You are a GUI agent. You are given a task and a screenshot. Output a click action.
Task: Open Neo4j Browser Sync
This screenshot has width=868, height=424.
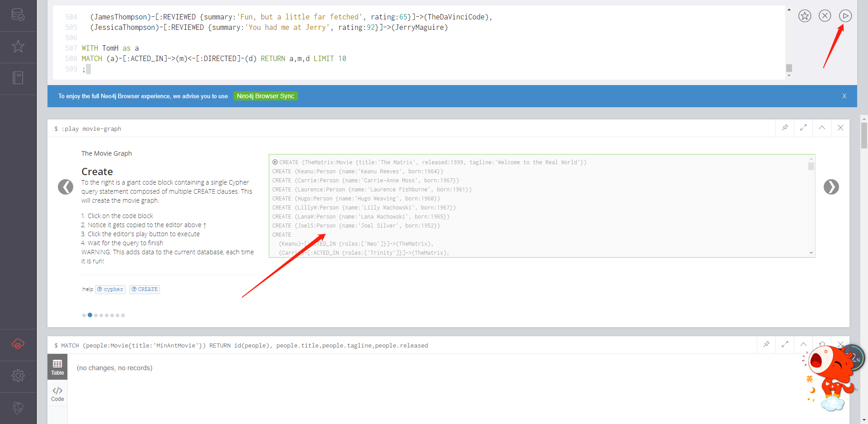click(265, 96)
